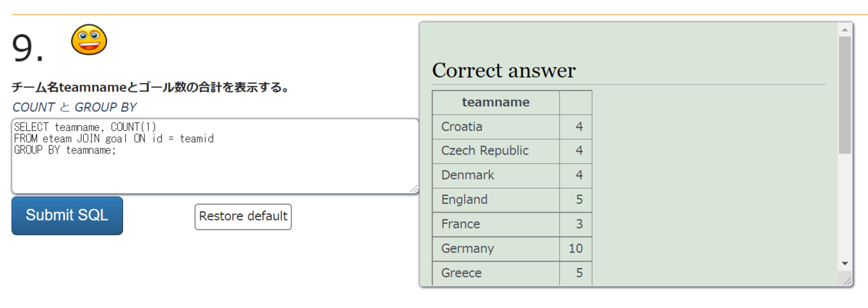The height and width of the screenshot is (308, 868).
Task: Click the Submit SQL button
Action: coord(67,215)
